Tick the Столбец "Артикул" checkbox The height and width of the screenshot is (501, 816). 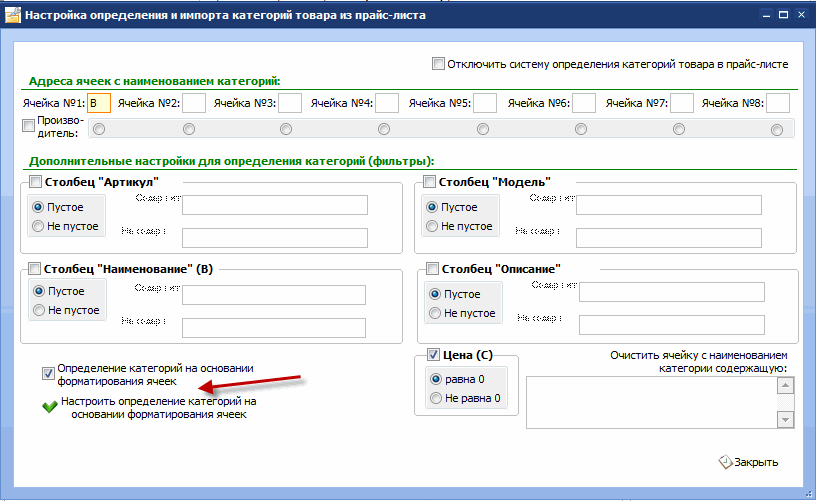pos(35,182)
